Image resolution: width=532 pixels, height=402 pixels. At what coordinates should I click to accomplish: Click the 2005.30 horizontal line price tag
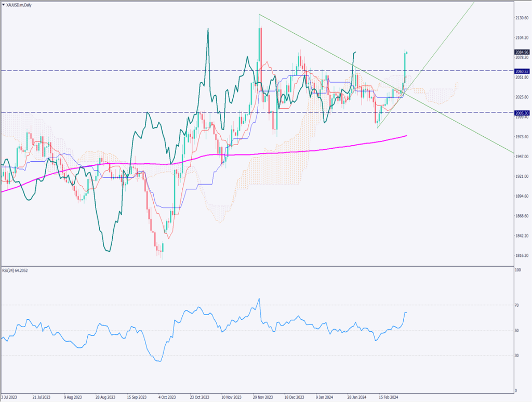point(521,113)
